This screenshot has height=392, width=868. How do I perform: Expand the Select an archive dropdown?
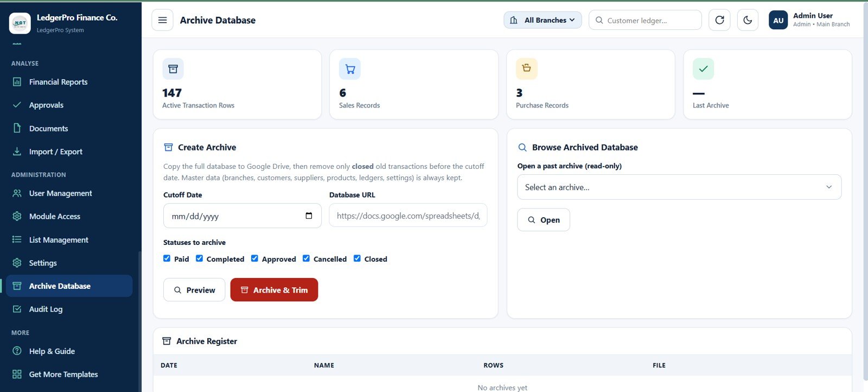click(679, 187)
